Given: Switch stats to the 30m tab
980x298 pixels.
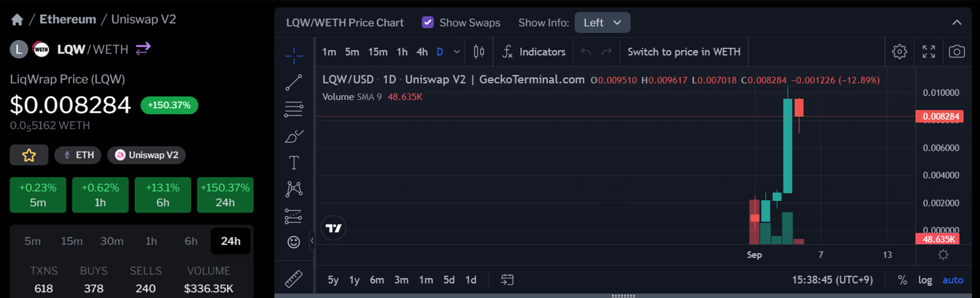Looking at the screenshot, I should tap(112, 241).
